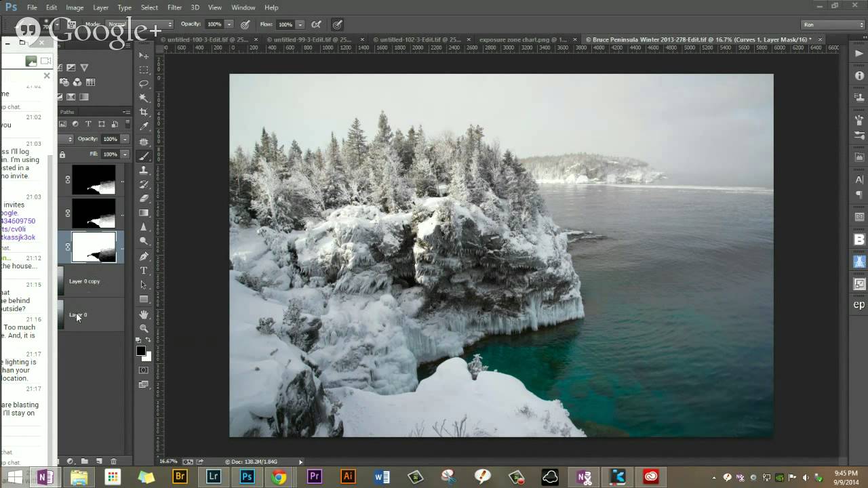Open the Window menu
The height and width of the screenshot is (488, 868).
click(243, 7)
